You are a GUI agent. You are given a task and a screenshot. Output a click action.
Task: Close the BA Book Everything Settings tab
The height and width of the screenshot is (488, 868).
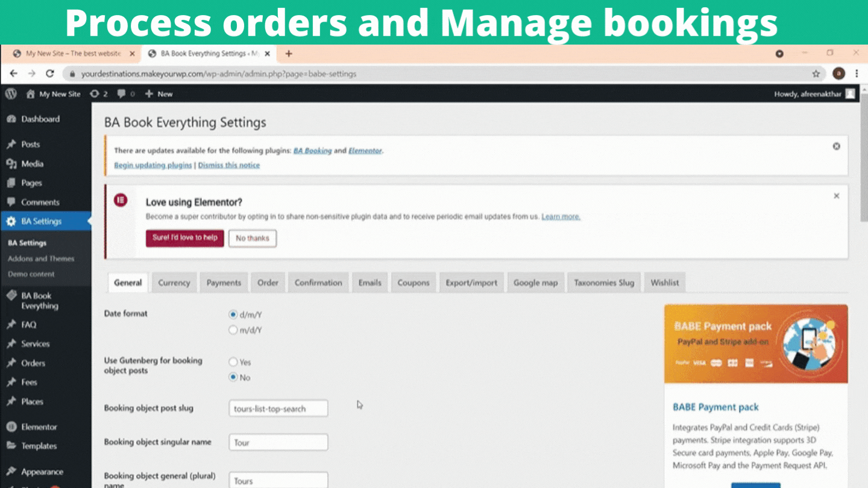pos(268,54)
